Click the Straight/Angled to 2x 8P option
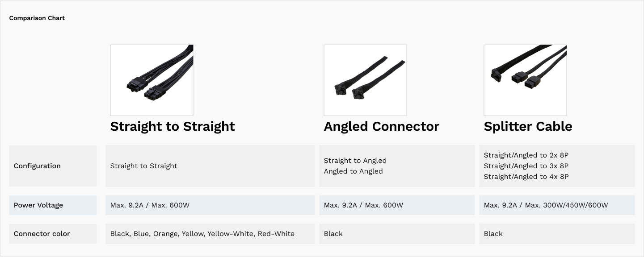 click(x=526, y=155)
